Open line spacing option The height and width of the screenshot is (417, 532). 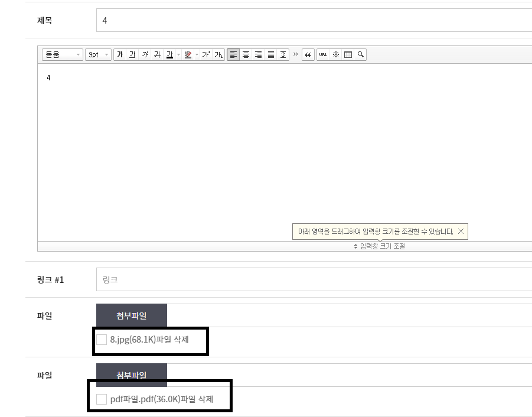point(283,54)
